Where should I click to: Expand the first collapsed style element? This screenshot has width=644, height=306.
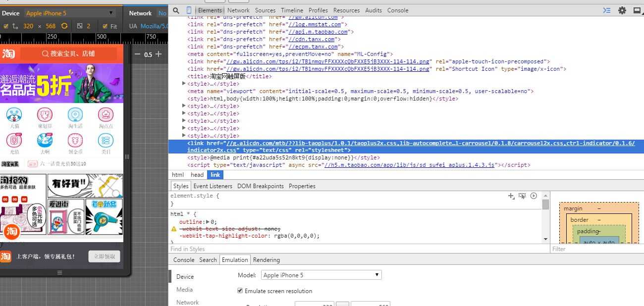pyautogui.click(x=184, y=84)
